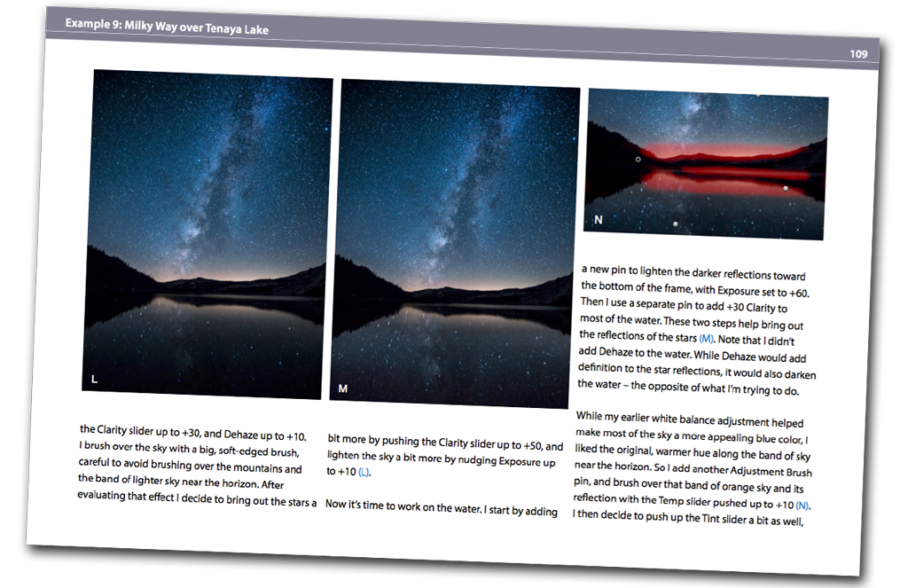Screen dimensions: 908x588
Task: Click the grey pin near bottom of image N
Action: 675,223
